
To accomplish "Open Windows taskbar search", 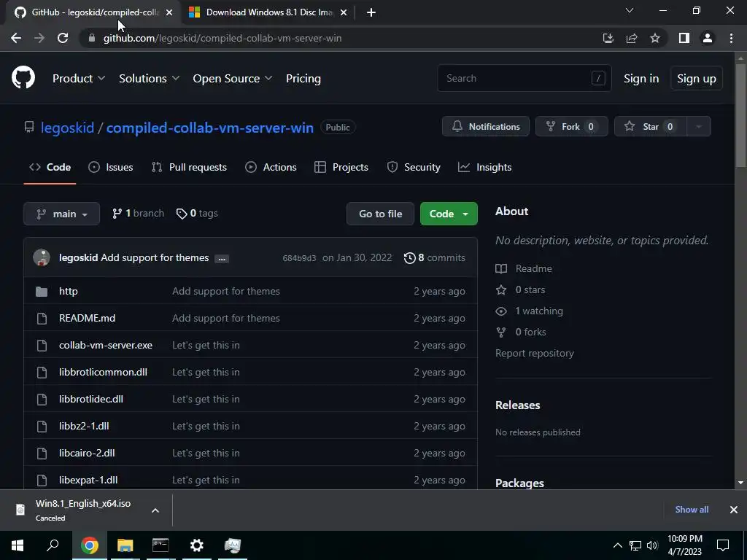I will coord(53,545).
